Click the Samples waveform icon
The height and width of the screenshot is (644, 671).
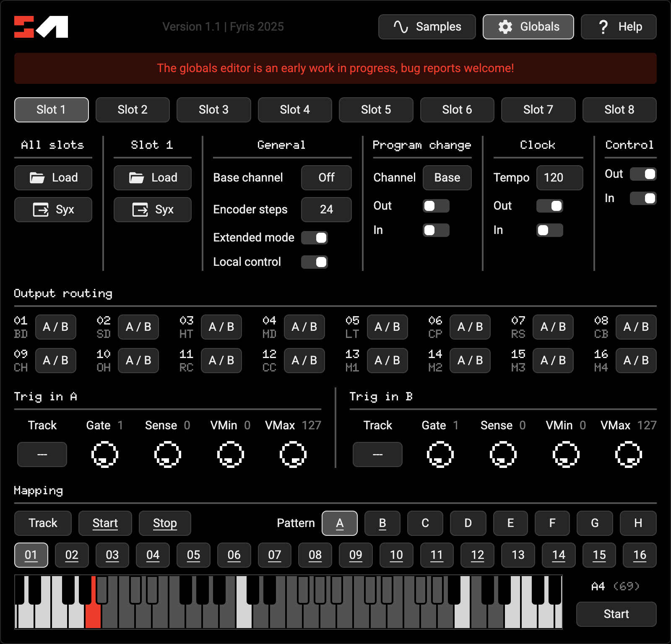pos(401,27)
